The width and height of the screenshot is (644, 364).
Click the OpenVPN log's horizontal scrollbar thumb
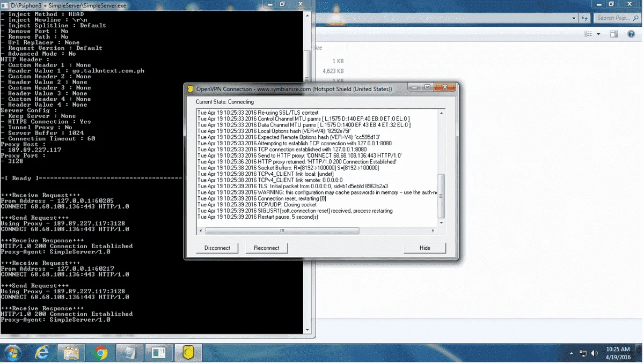(282, 231)
